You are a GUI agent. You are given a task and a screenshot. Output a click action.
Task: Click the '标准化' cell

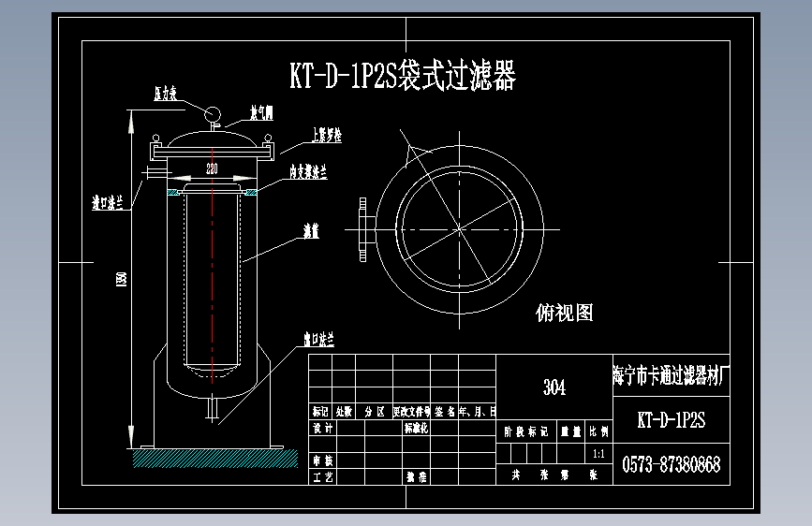point(416,428)
